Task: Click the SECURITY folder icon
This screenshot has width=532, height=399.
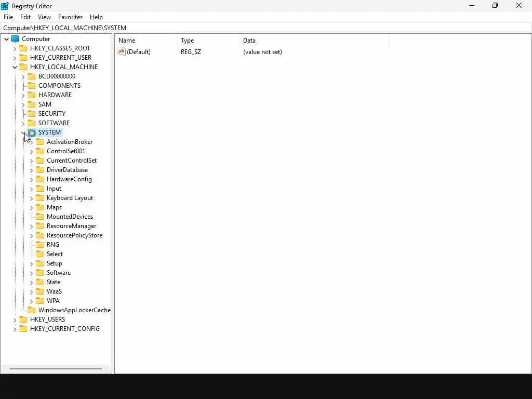Action: pyautogui.click(x=32, y=114)
